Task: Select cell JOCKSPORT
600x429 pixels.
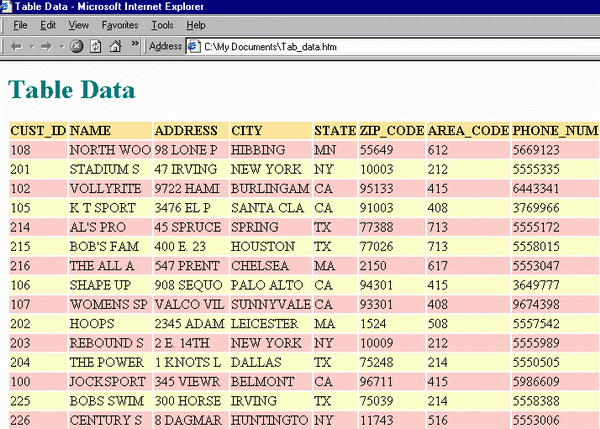Action: click(x=110, y=382)
